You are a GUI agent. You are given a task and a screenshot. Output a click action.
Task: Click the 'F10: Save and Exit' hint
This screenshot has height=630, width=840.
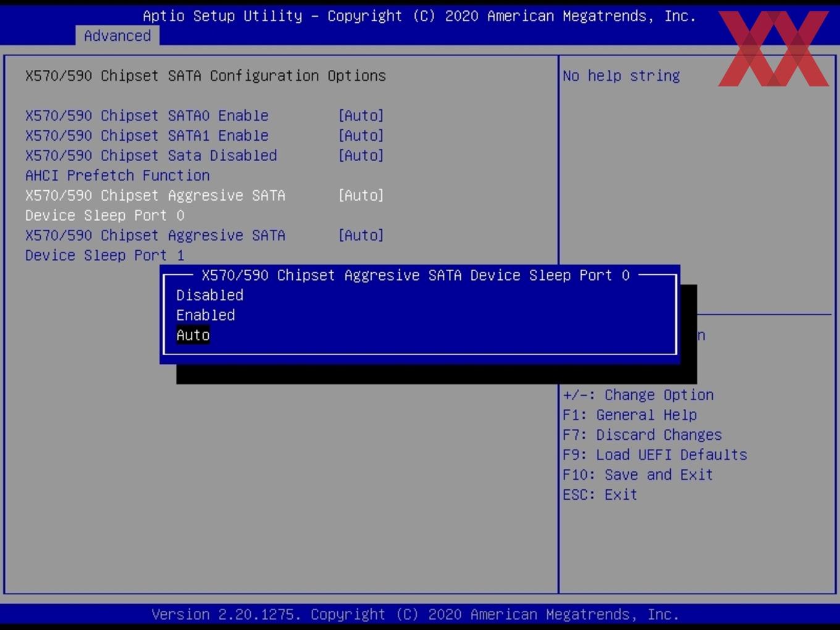pos(638,475)
